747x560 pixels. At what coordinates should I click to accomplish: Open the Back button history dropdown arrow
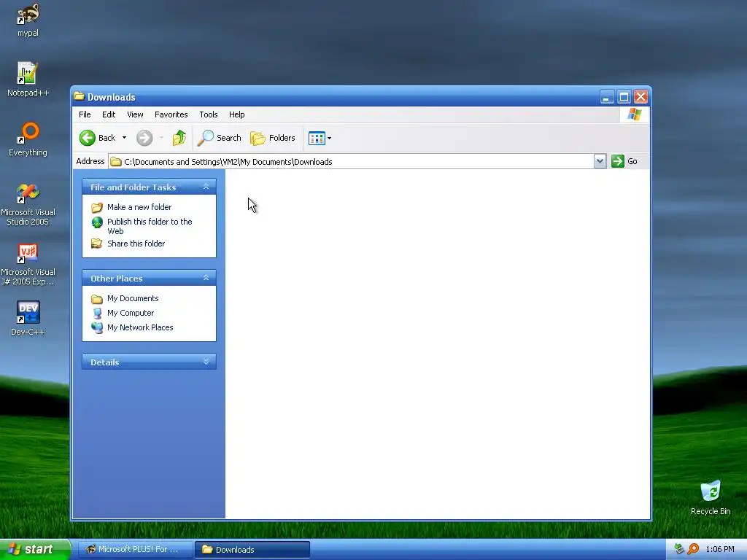coord(124,138)
